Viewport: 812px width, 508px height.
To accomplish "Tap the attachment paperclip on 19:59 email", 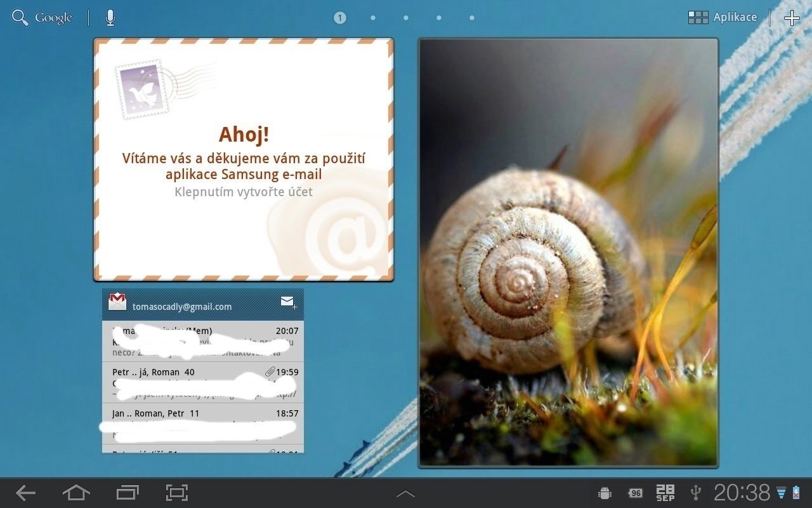I will tap(270, 372).
